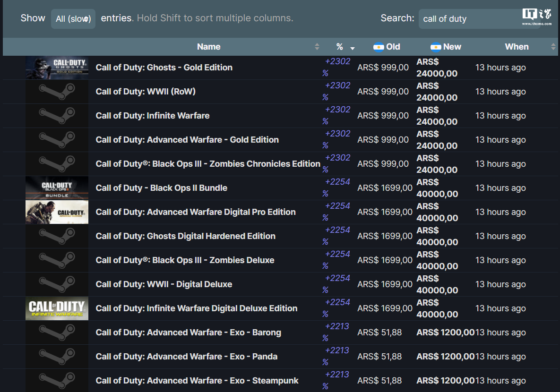Click +2254% in the Black Ops II Bundle row

tap(336, 187)
